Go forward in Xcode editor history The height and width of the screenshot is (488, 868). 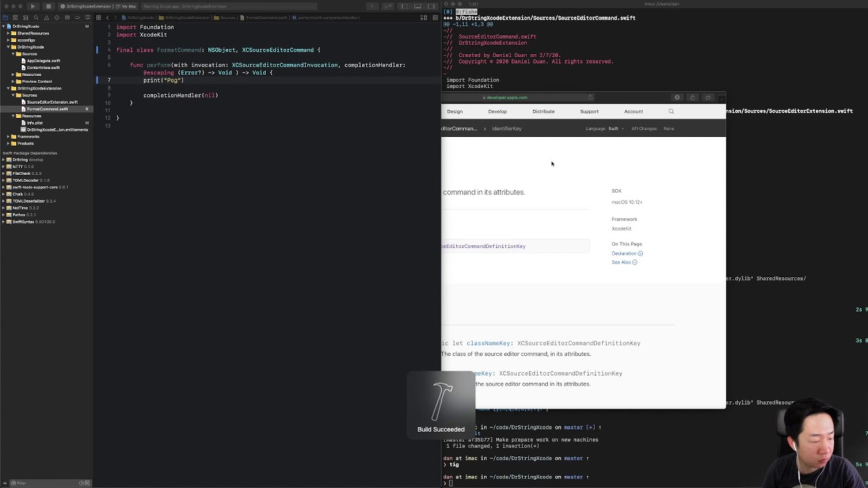(x=115, y=18)
